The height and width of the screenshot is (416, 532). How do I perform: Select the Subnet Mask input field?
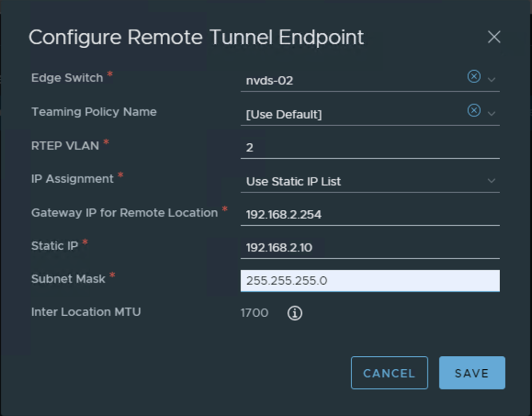(369, 281)
